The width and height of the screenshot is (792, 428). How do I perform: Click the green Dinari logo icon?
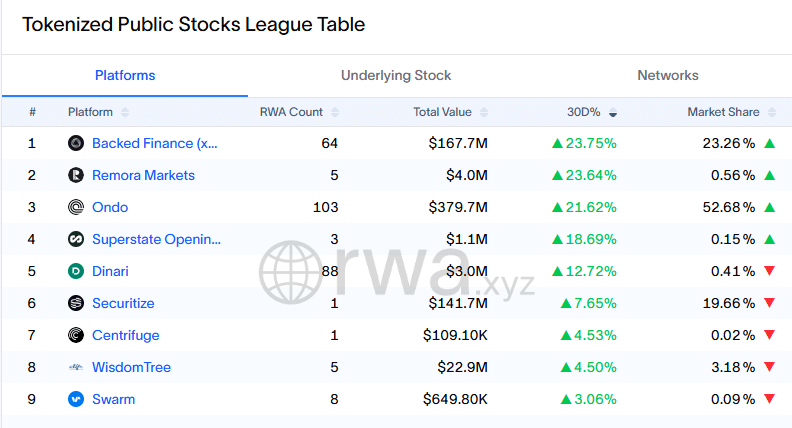tap(76, 271)
